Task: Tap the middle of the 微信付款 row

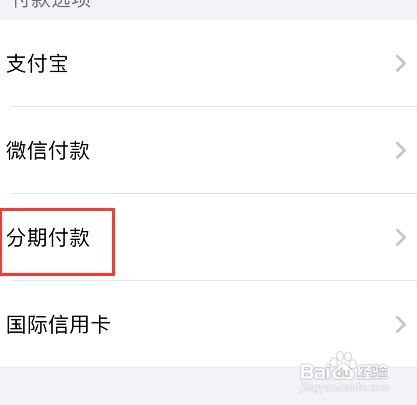Action: coord(208,150)
